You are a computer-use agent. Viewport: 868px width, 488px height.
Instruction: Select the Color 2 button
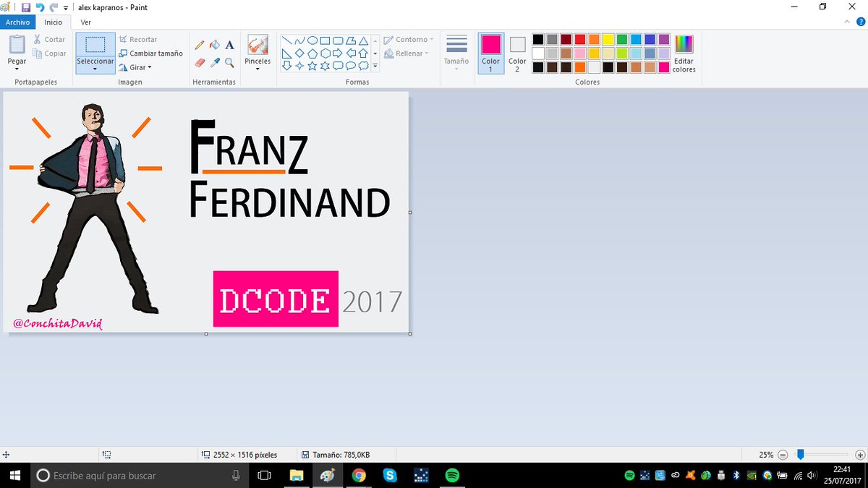517,53
